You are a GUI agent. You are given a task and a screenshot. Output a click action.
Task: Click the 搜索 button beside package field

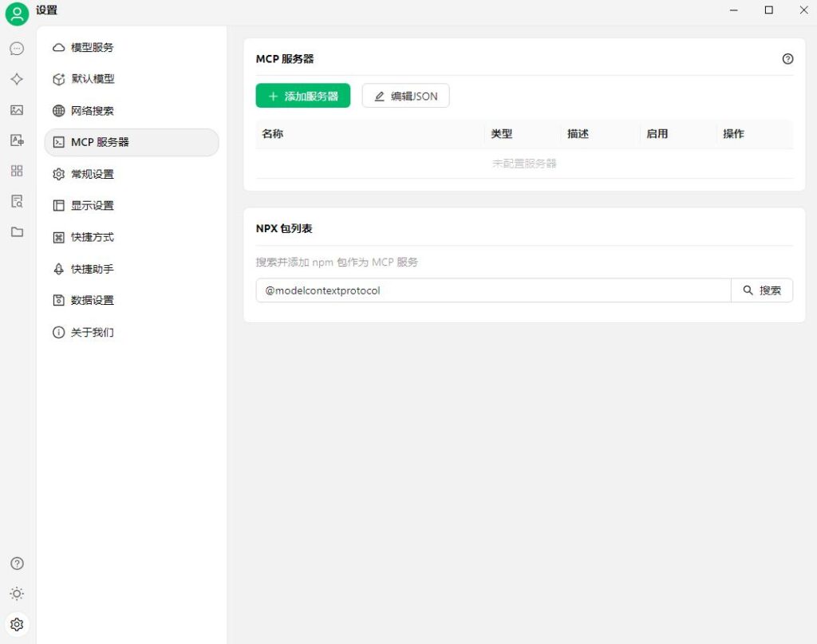click(x=762, y=290)
